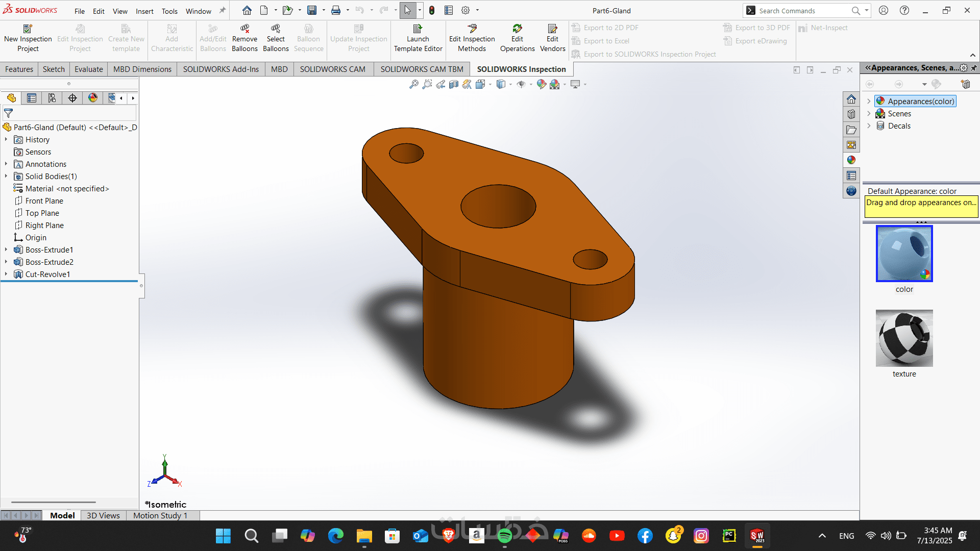This screenshot has height=551, width=980.
Task: Open the ConfigurationManager tab icon
Action: coord(52,98)
